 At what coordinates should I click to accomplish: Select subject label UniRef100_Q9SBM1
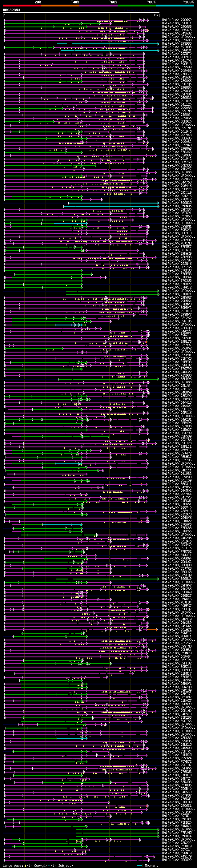[177, 226]
